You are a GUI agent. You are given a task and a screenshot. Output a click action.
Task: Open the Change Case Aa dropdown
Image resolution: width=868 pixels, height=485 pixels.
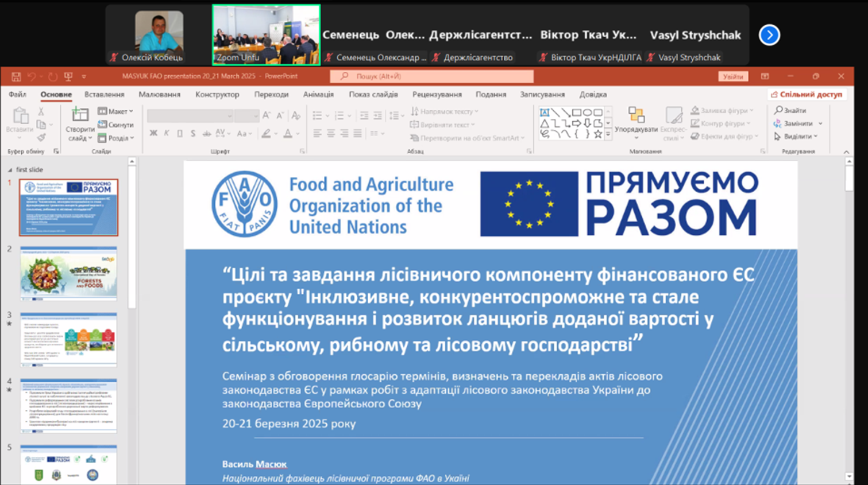point(244,134)
